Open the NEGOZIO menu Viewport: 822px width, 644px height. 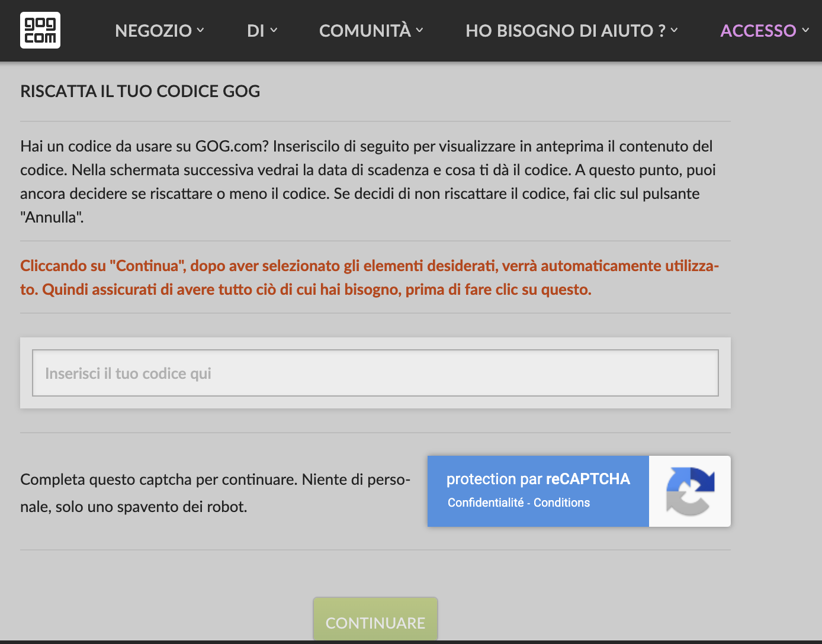159,31
